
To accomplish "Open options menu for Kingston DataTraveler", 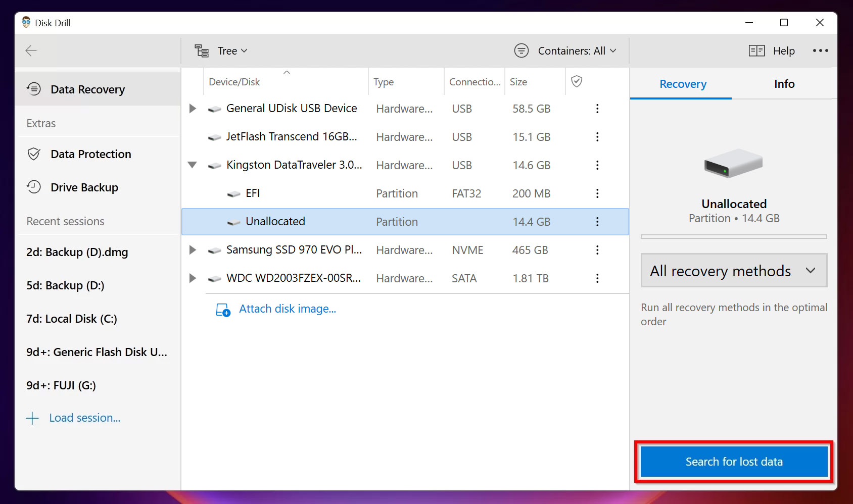I will point(597,165).
